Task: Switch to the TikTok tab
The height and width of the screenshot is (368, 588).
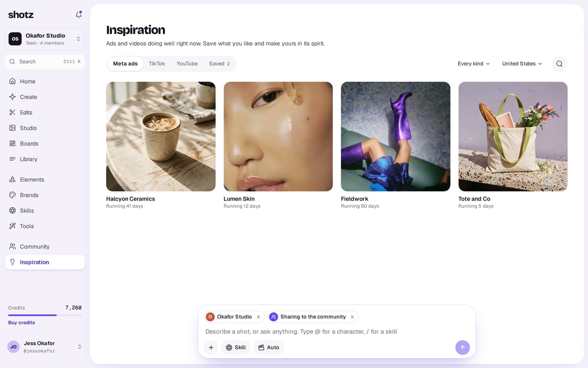Action: click(x=157, y=64)
